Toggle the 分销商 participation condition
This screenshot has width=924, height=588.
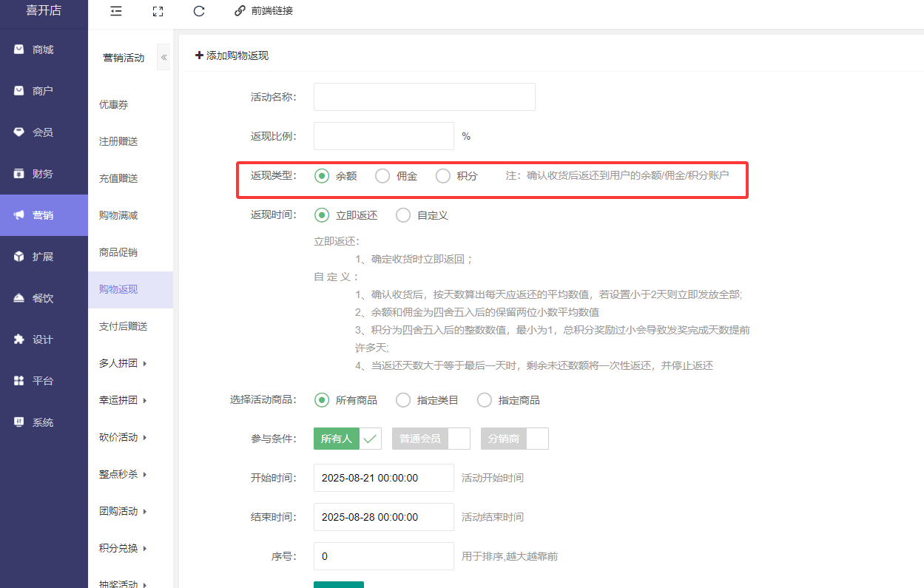515,439
